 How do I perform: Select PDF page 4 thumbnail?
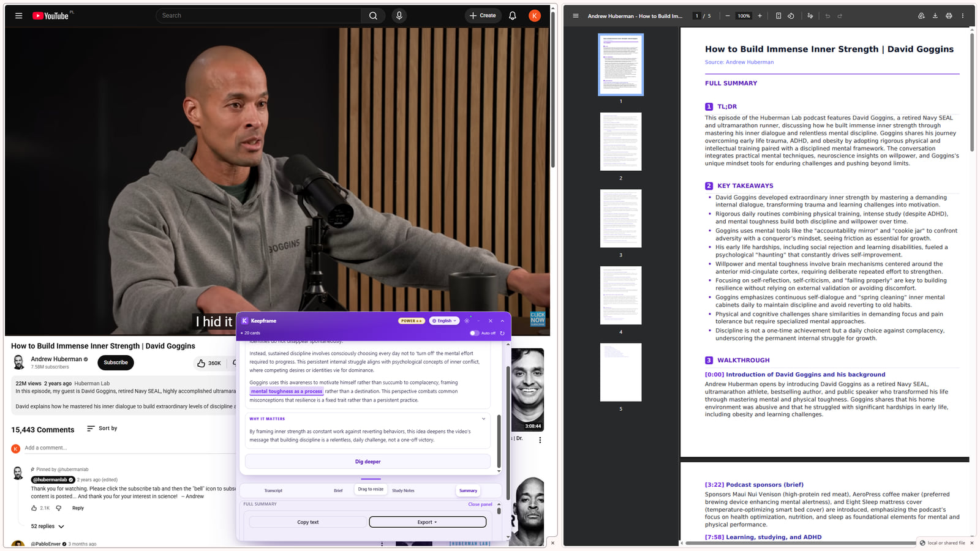click(x=620, y=295)
